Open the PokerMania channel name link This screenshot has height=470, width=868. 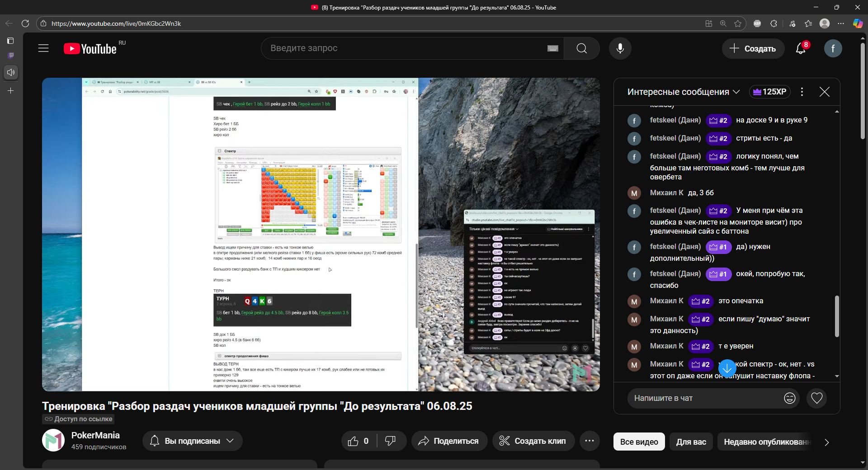pos(95,435)
